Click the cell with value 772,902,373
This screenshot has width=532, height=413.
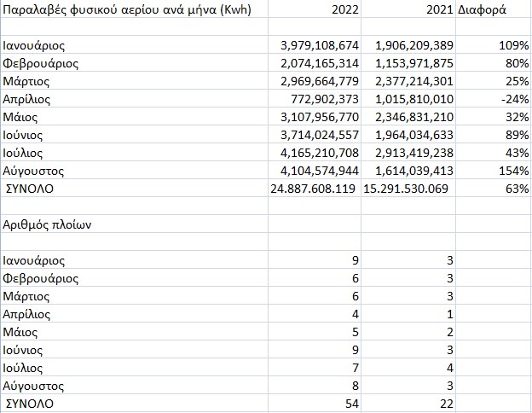(x=313, y=99)
